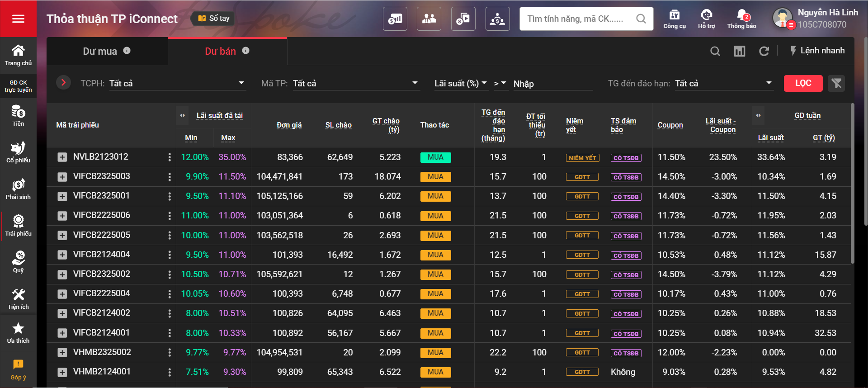Sort by Coupon column header
Image resolution: width=868 pixels, height=388 pixels.
tap(670, 125)
